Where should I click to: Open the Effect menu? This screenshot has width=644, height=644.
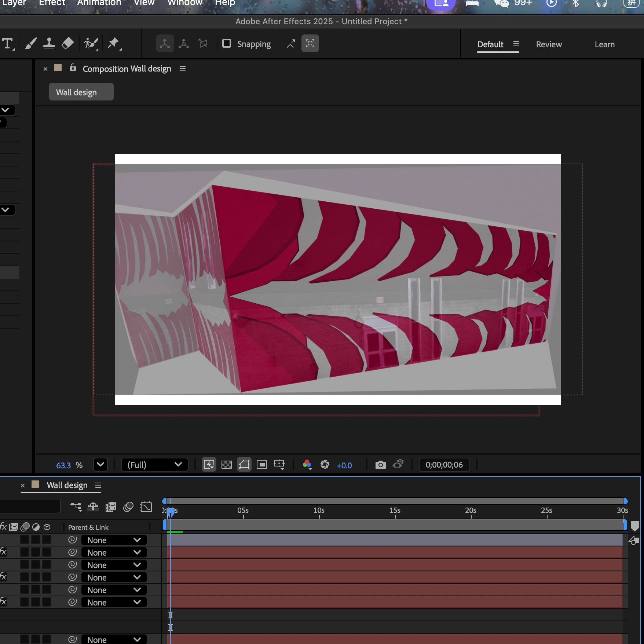[x=51, y=3]
